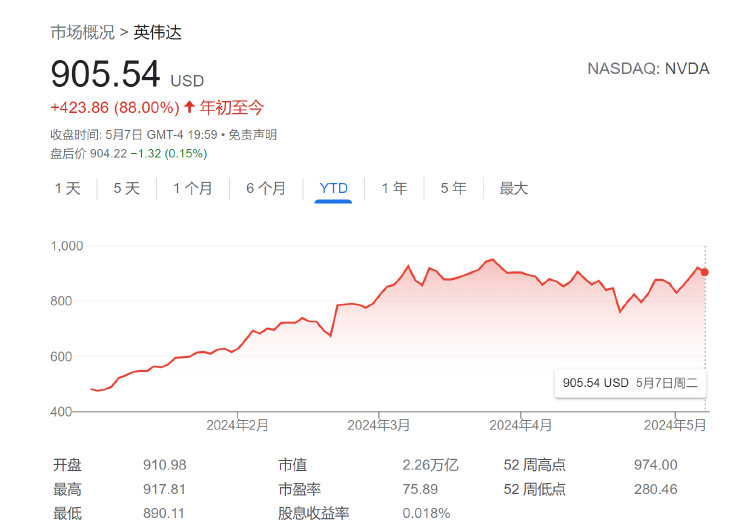Choose the 1 年 range tab
The image size is (750, 529).
tap(395, 188)
